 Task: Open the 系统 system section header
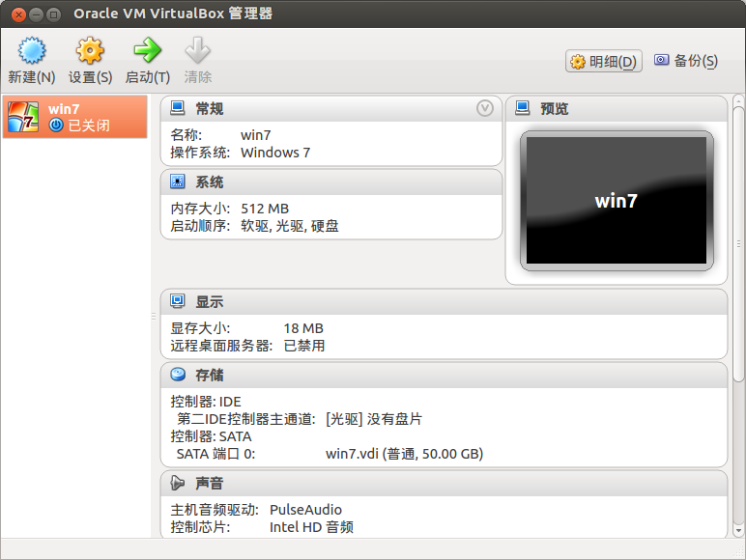[x=331, y=182]
